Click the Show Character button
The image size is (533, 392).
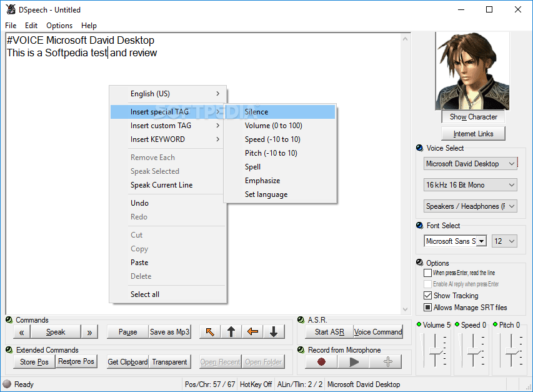point(473,117)
